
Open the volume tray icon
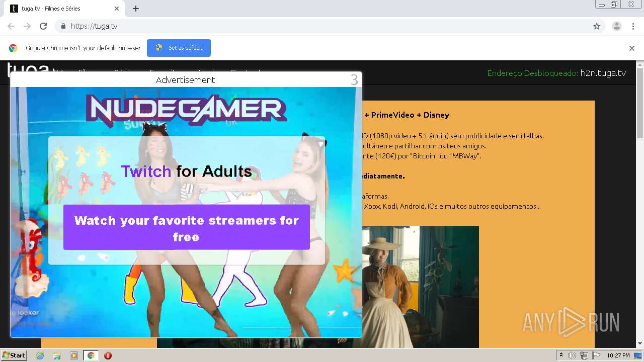pyautogui.click(x=572, y=355)
